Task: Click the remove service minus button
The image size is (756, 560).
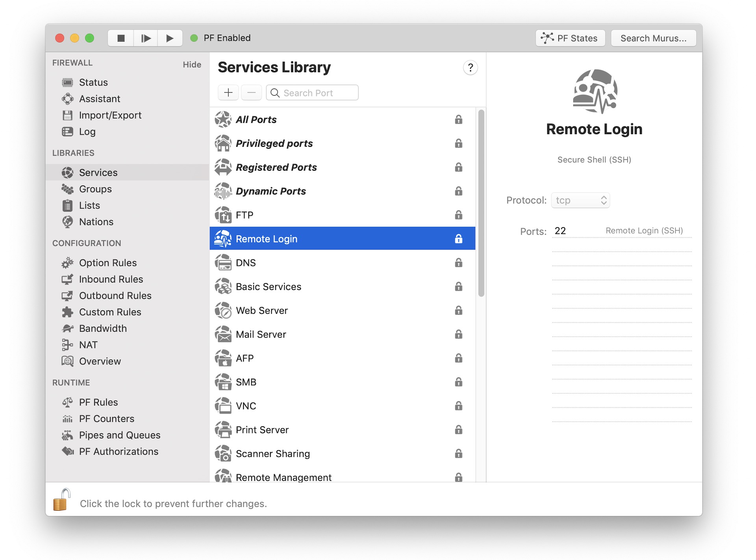Action: 251,93
